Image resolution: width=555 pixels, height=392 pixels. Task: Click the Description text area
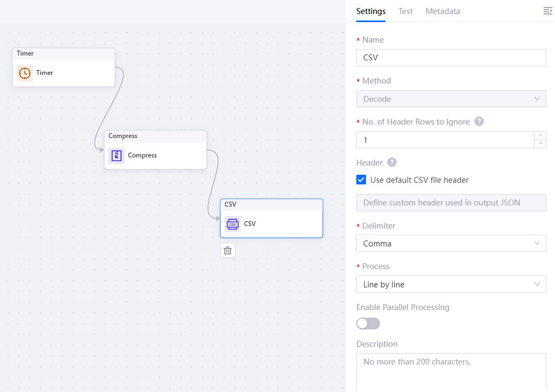coord(451,372)
